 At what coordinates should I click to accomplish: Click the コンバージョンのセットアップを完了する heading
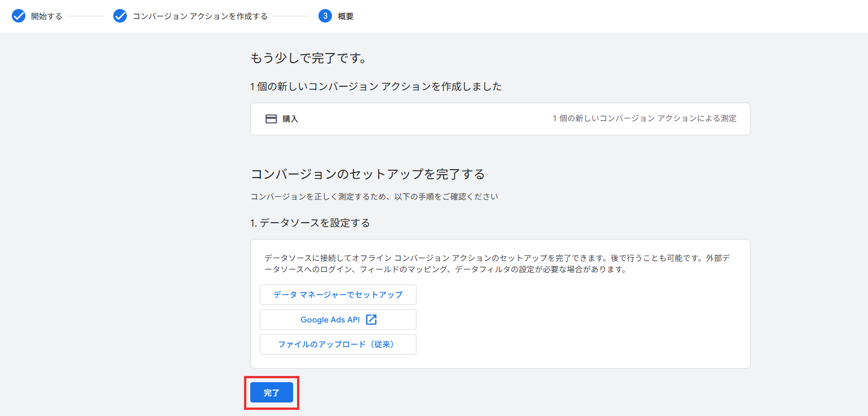point(367,174)
